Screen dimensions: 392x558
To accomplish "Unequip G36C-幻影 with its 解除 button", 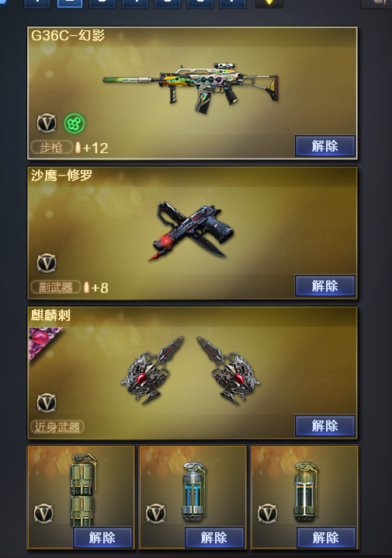I will (324, 146).
